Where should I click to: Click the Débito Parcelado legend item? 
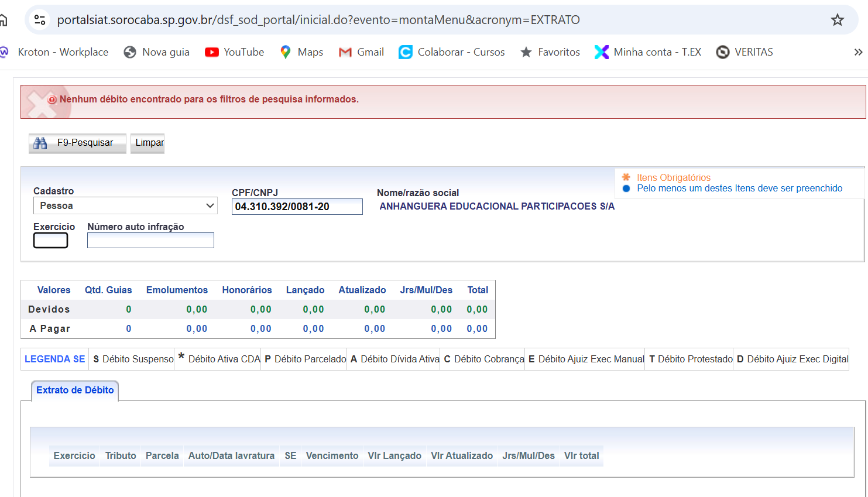(306, 359)
